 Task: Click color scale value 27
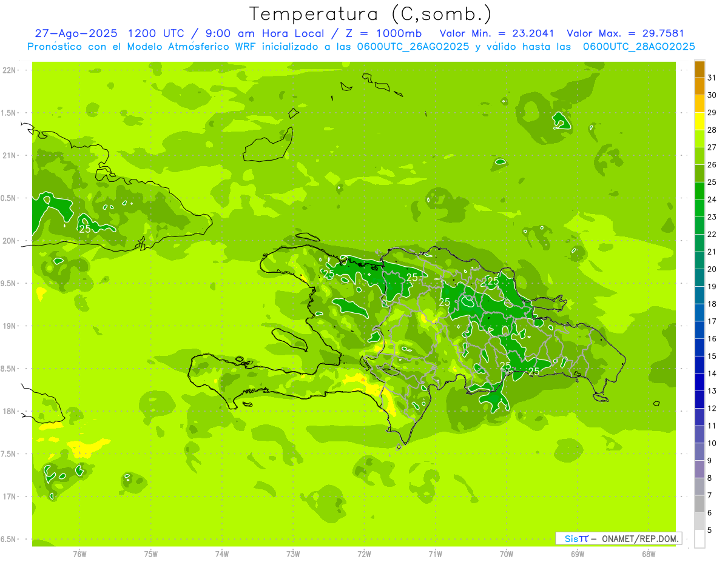coord(712,147)
